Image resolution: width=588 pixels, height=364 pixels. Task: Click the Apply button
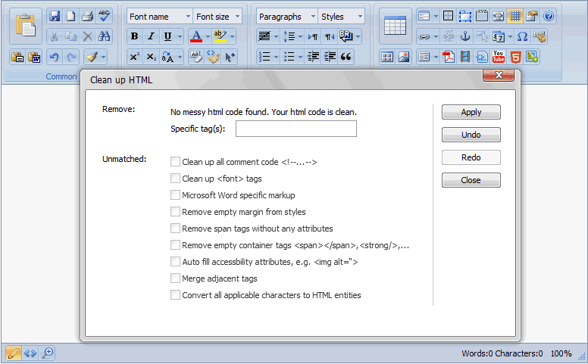tap(471, 112)
